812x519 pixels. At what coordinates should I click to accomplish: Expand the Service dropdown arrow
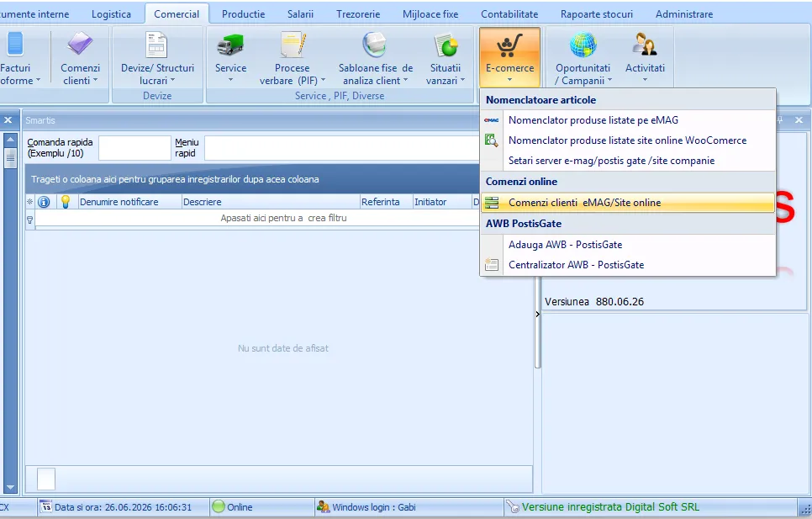pyautogui.click(x=230, y=80)
